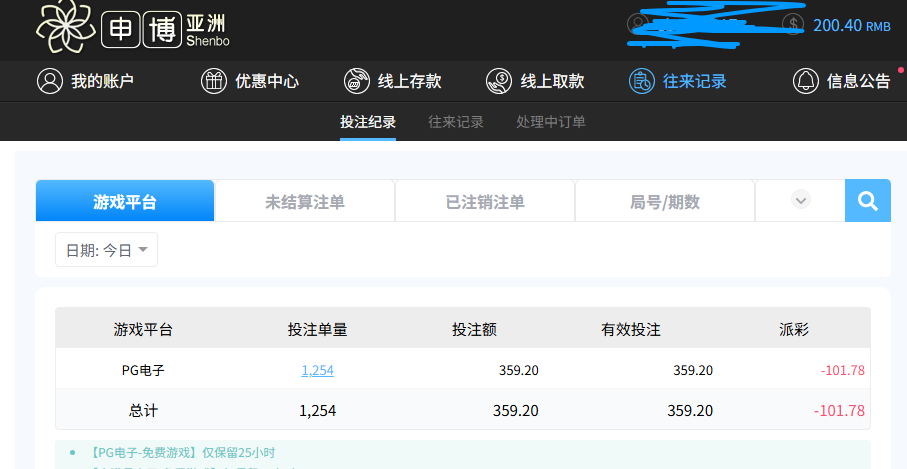Click the online withdrawal icon
The image size is (907, 469).
pyautogui.click(x=499, y=81)
